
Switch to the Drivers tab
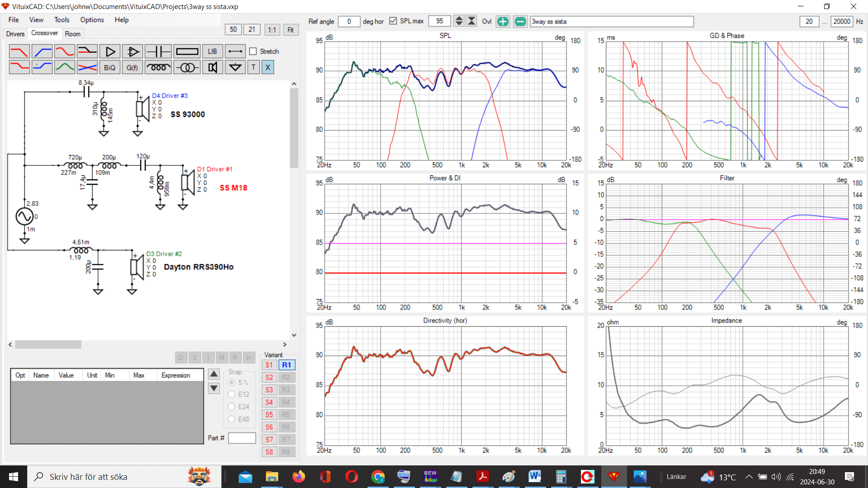(15, 34)
